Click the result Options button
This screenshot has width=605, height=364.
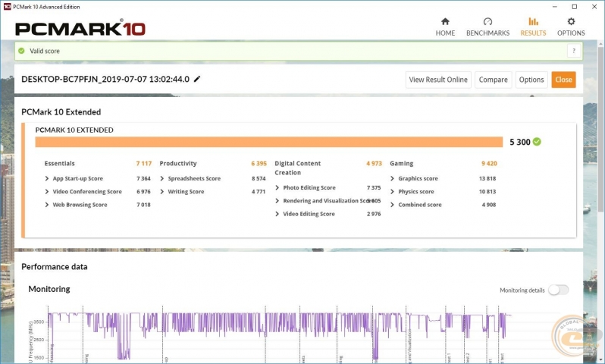click(531, 80)
